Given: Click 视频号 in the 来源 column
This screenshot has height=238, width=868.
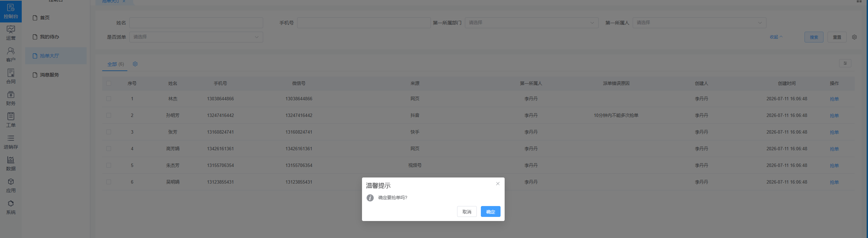Looking at the screenshot, I should (x=415, y=165).
